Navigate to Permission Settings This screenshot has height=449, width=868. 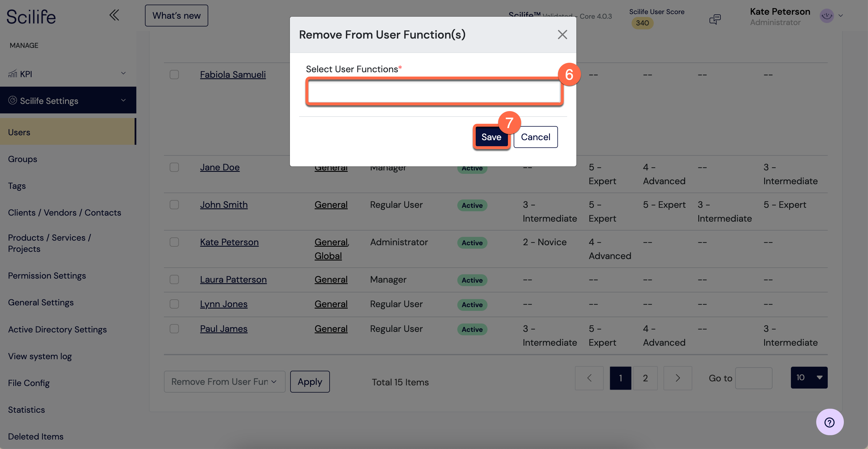click(x=47, y=276)
